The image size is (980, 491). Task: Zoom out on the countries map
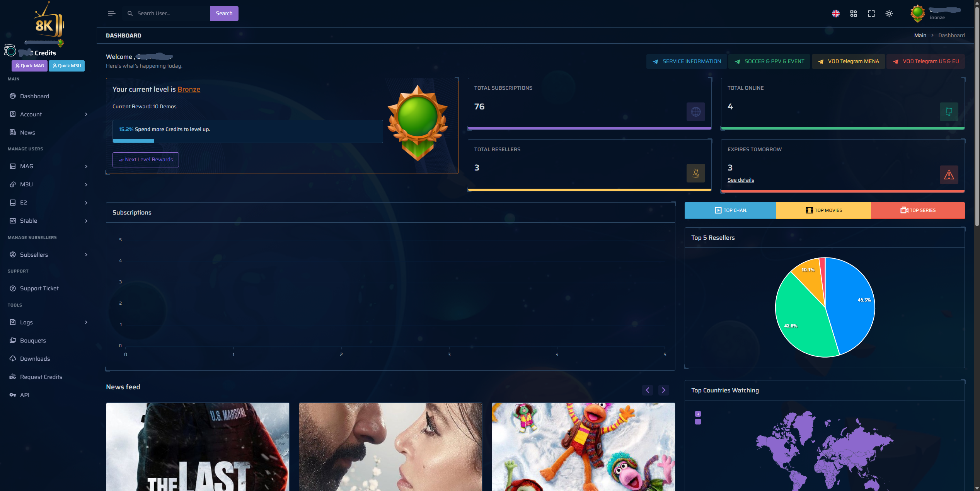pos(698,422)
